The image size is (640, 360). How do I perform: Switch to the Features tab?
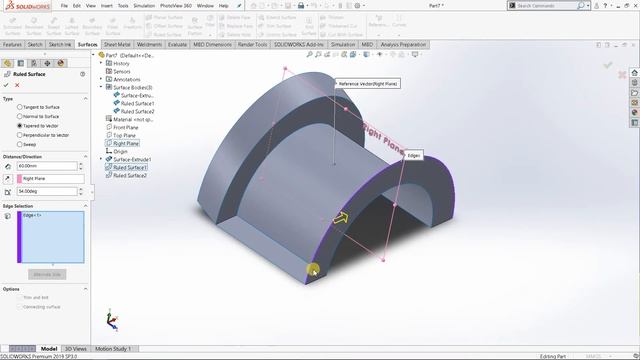tap(12, 44)
